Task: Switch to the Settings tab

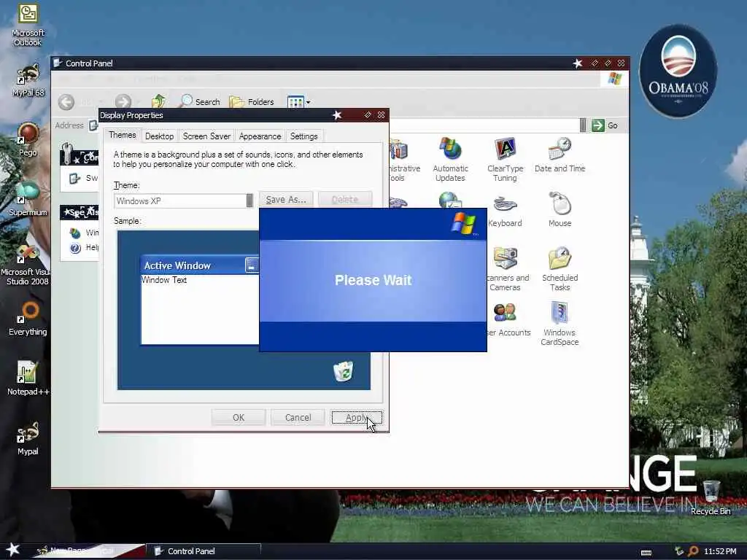Action: coord(304,136)
